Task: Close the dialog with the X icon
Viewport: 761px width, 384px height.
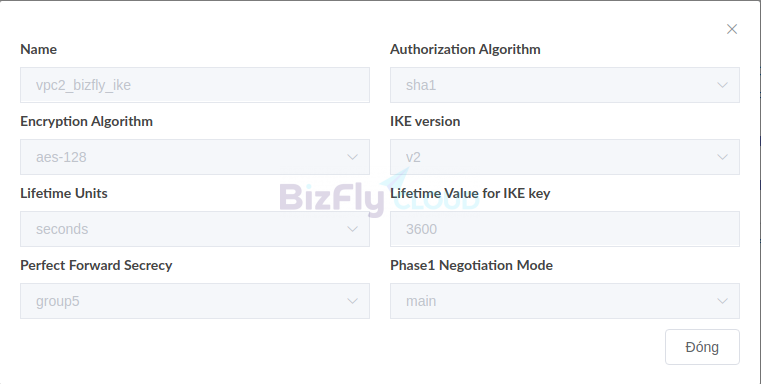Action: click(x=732, y=29)
